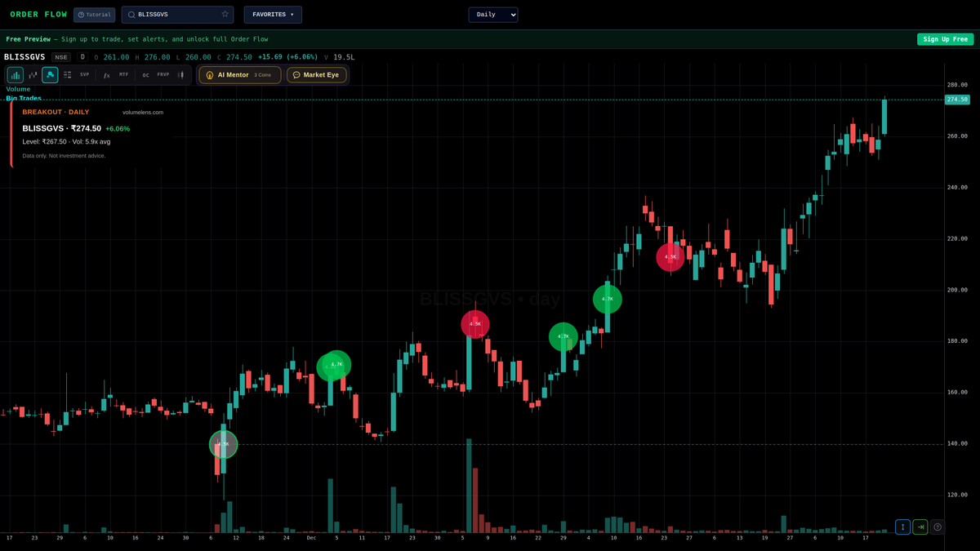Image resolution: width=980 pixels, height=551 pixels.
Task: Select the FRVP volume profile tool
Action: [x=163, y=74]
